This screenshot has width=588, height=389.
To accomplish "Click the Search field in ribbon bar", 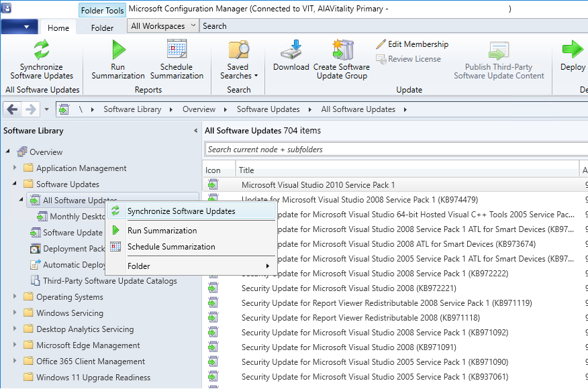I will click(x=394, y=26).
